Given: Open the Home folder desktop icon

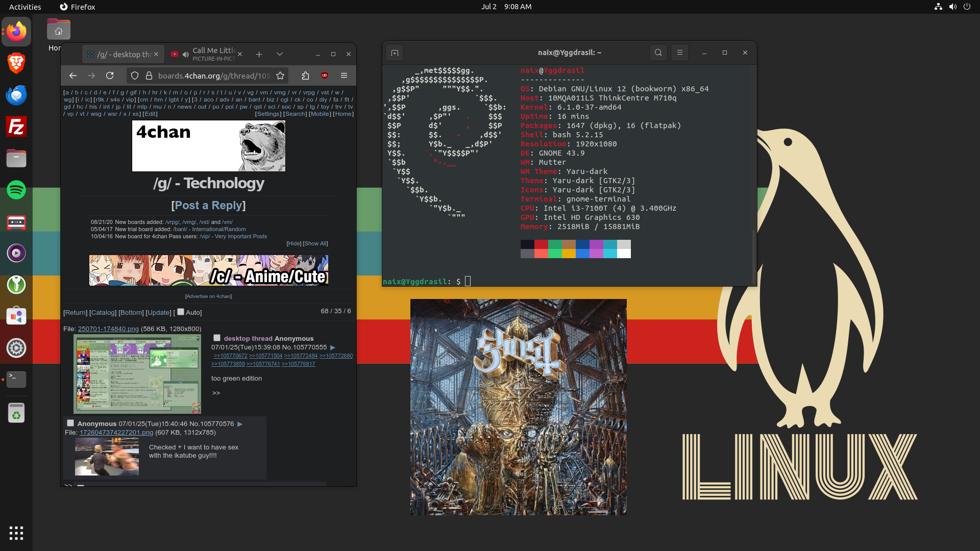Looking at the screenshot, I should (x=58, y=31).
